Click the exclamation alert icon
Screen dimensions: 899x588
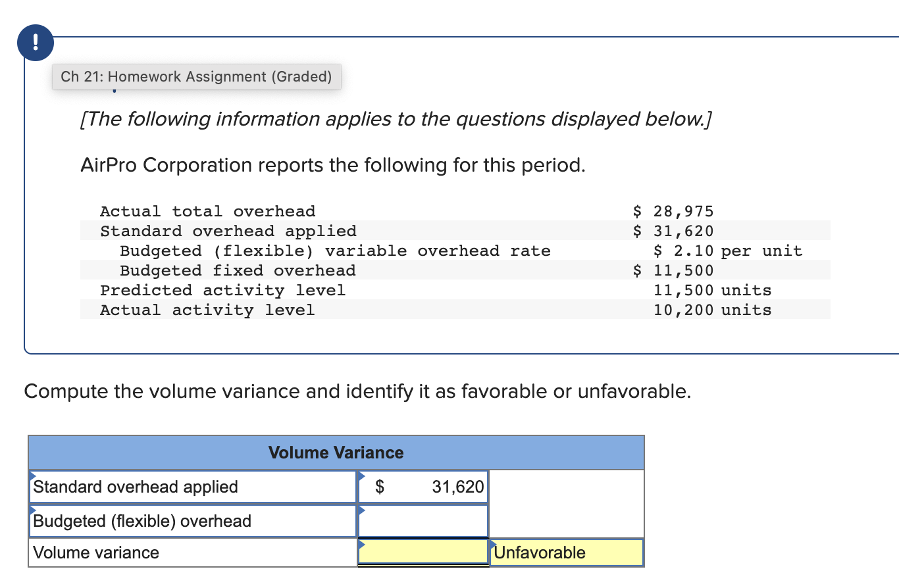(x=35, y=44)
